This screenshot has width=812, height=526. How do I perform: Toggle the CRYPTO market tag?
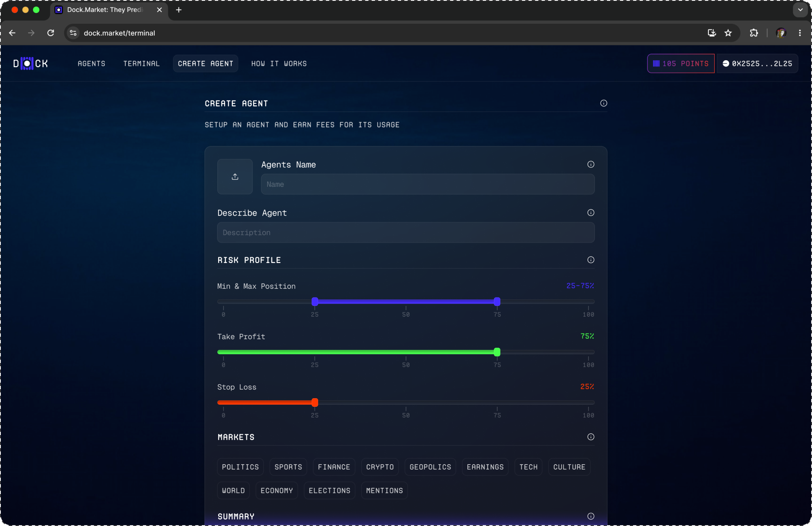tap(380, 467)
